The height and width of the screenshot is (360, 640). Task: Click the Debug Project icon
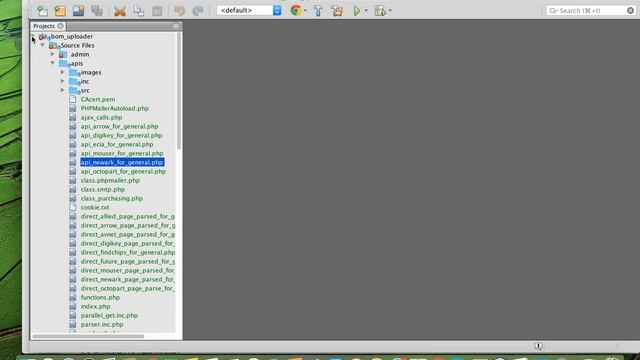[x=380, y=11]
